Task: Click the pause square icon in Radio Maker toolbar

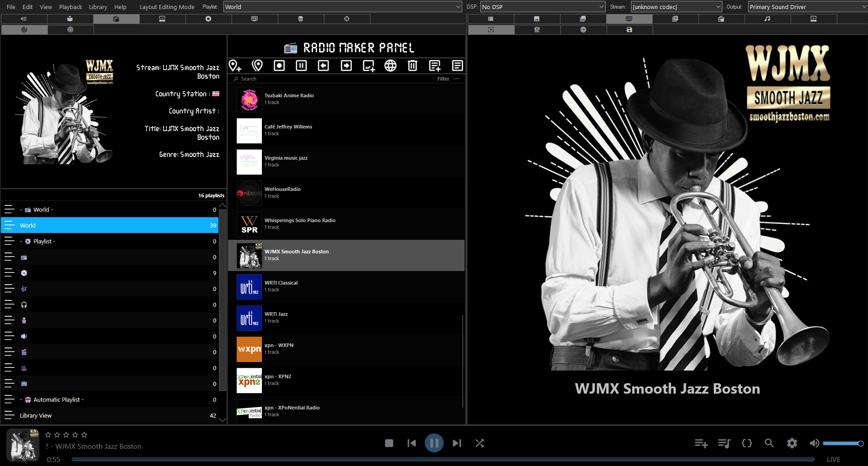Action: [301, 66]
